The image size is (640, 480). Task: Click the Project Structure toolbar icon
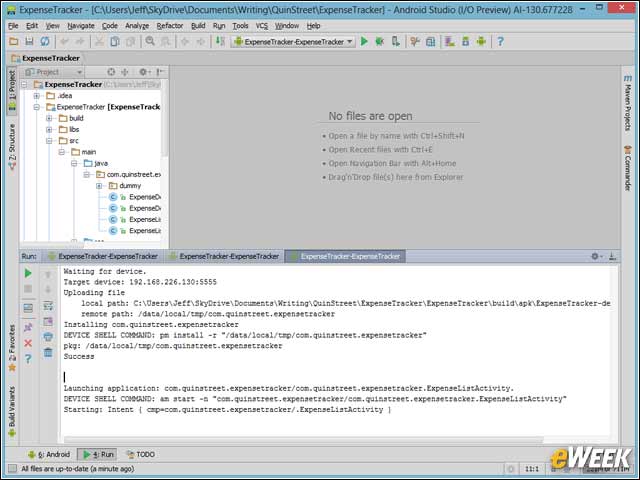click(x=431, y=42)
